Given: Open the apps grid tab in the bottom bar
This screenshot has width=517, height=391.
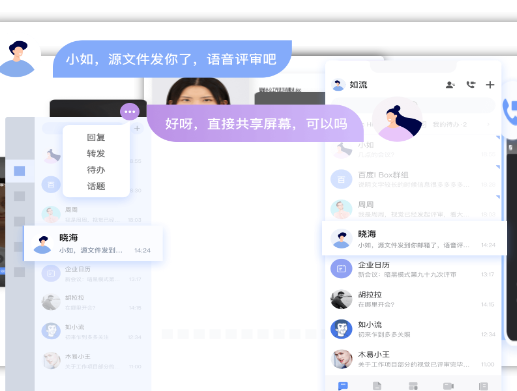Looking at the screenshot, I should tap(413, 386).
